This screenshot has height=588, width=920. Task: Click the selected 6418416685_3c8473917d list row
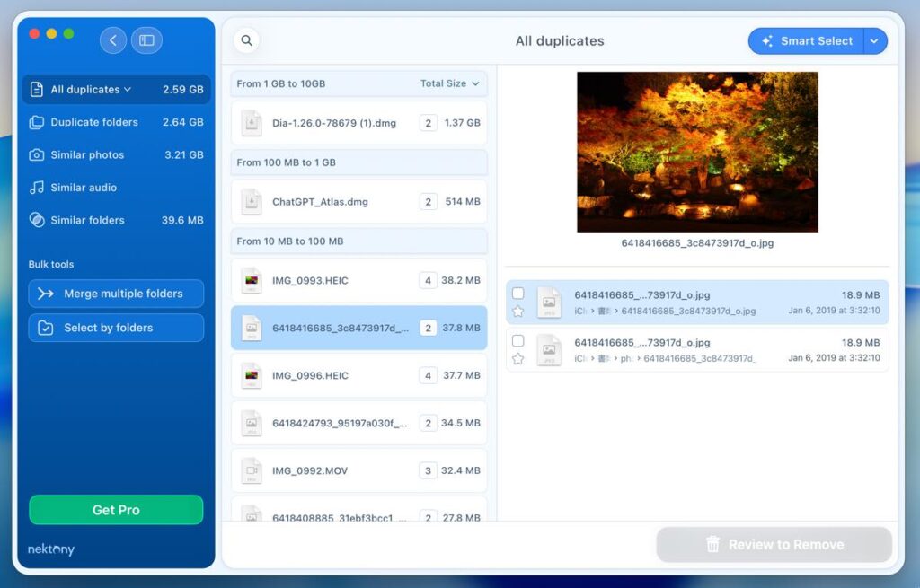coord(359,328)
